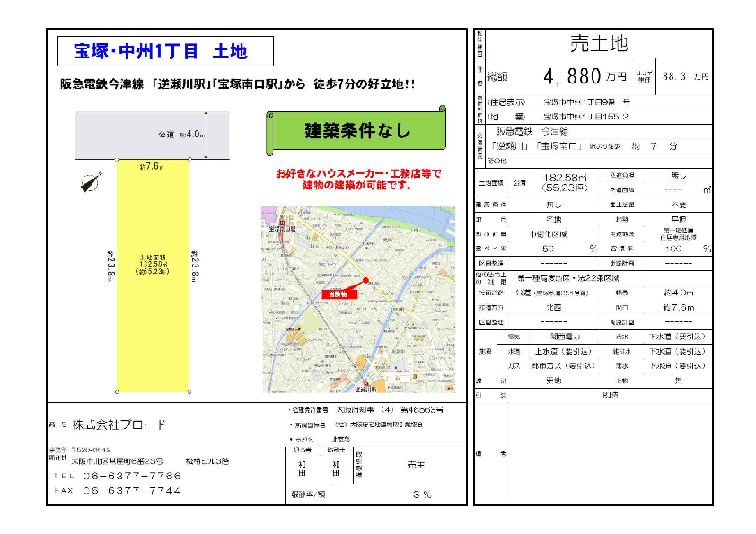Click the 売土地 heading in the table
This screenshot has height=534, width=756.
coord(599,42)
